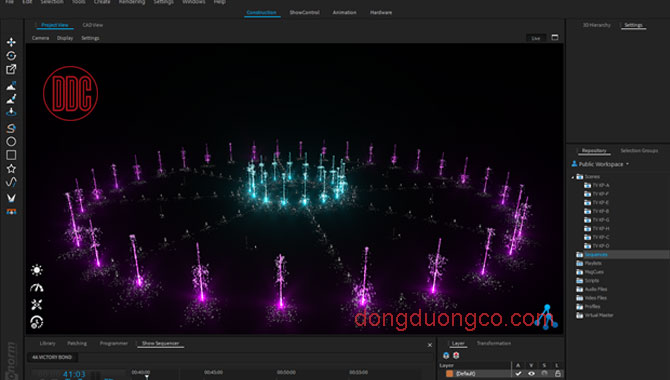Select the Scripts folder in Repository

tap(592, 280)
